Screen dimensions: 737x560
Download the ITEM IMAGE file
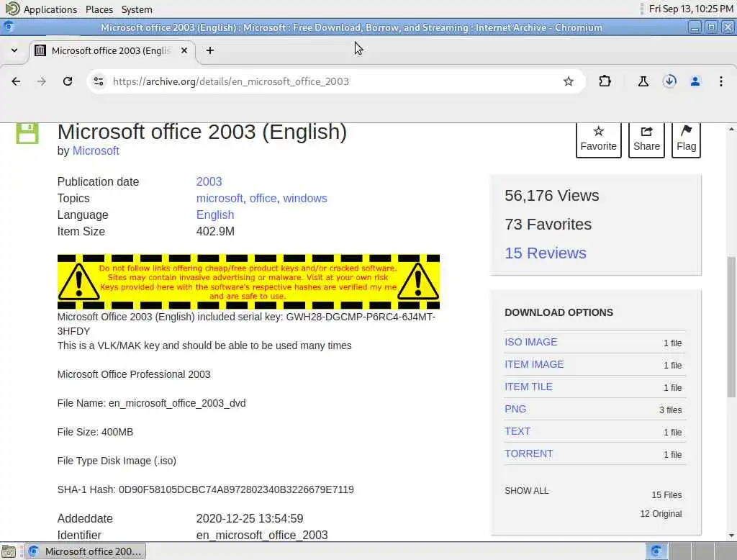click(534, 364)
